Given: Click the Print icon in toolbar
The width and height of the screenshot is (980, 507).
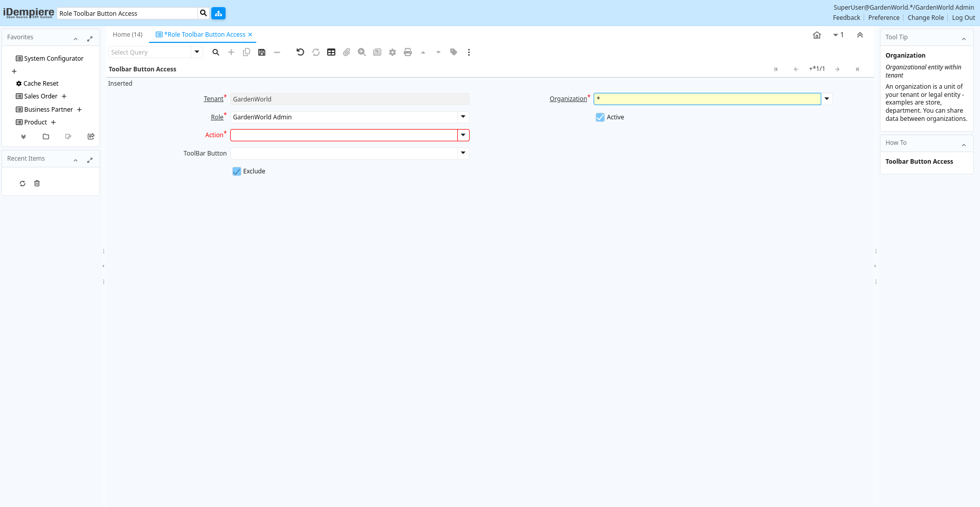Looking at the screenshot, I should [x=408, y=53].
